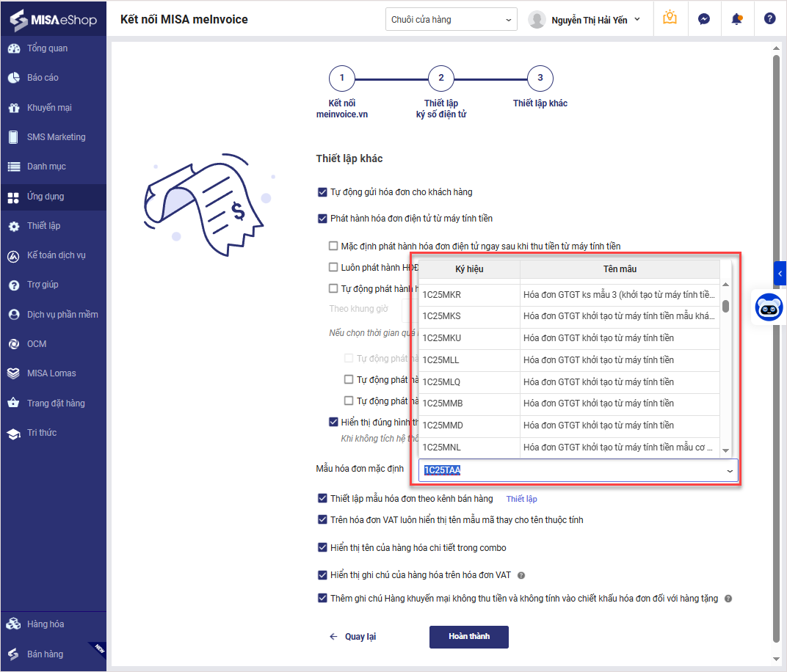Click the Ký hiệu column header
The width and height of the screenshot is (787, 672).
click(x=469, y=269)
